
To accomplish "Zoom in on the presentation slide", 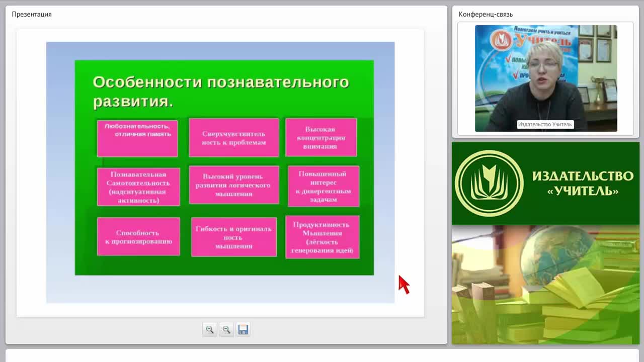I will [x=210, y=330].
